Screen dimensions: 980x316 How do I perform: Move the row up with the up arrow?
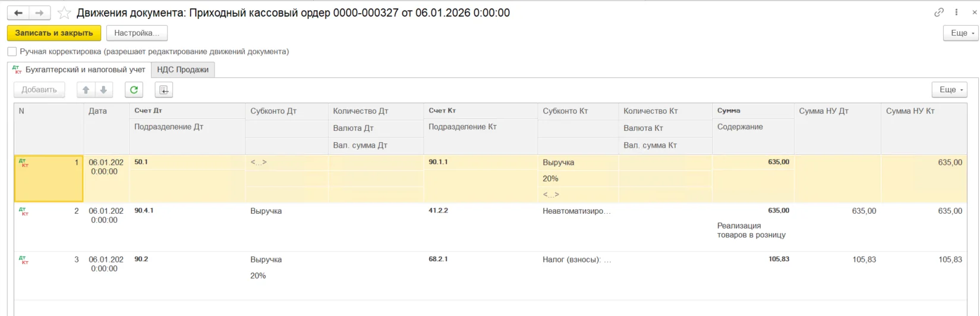click(86, 90)
